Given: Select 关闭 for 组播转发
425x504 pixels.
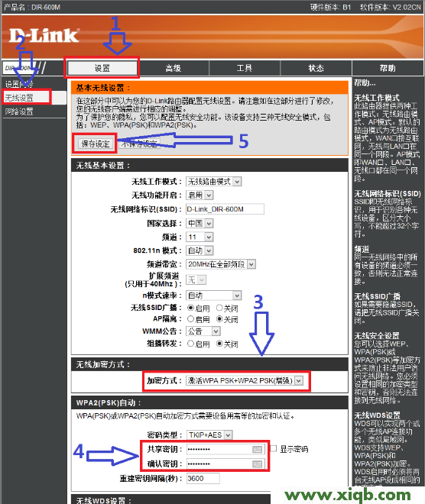Looking at the screenshot, I should point(219,344).
